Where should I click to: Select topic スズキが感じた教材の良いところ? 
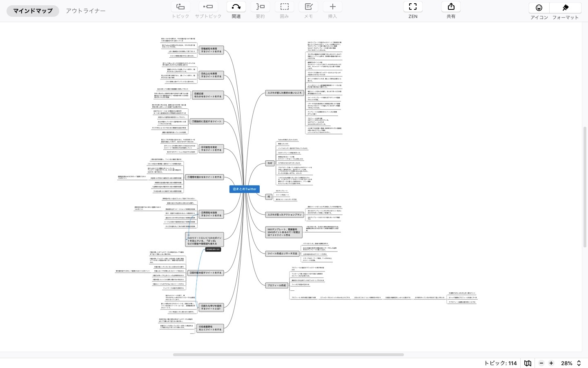pos(285,93)
